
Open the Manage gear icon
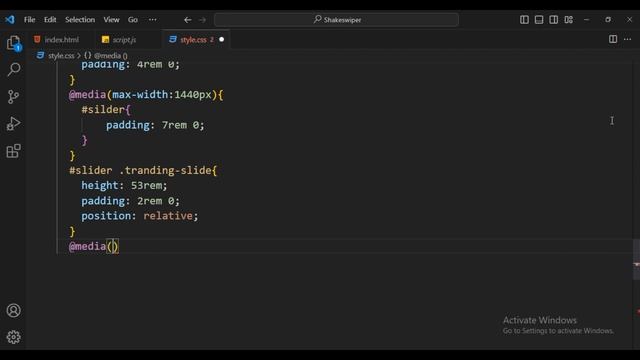(13, 337)
